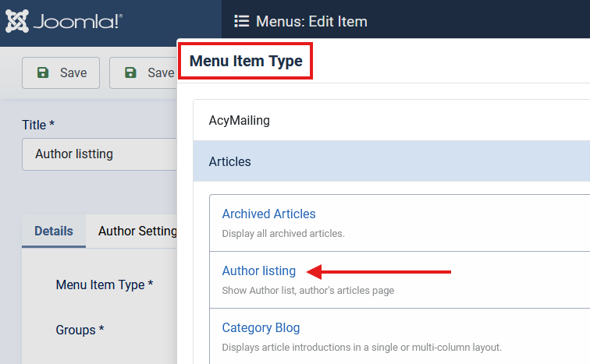Click the Joomla! logo icon
This screenshot has height=364, width=590.
coord(18,21)
